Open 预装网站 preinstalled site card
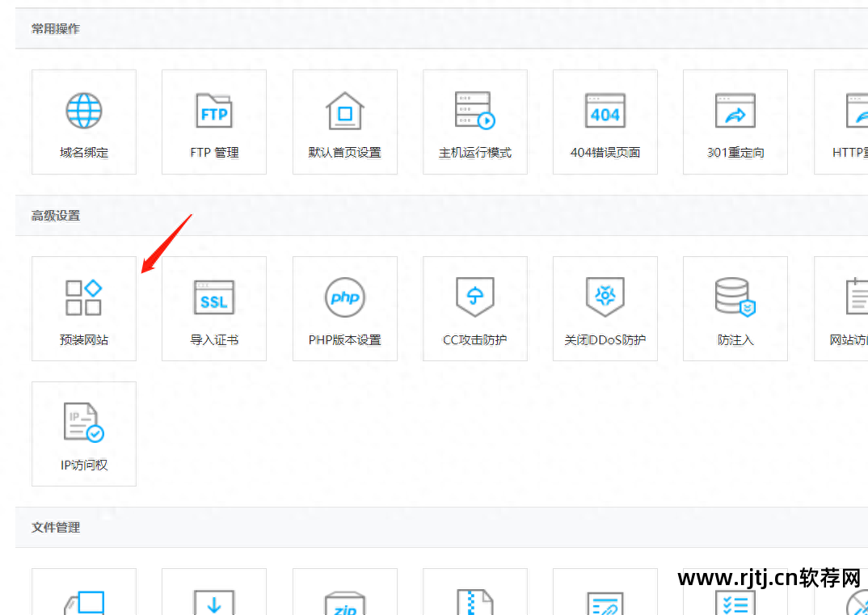Image resolution: width=868 pixels, height=615 pixels. point(83,309)
